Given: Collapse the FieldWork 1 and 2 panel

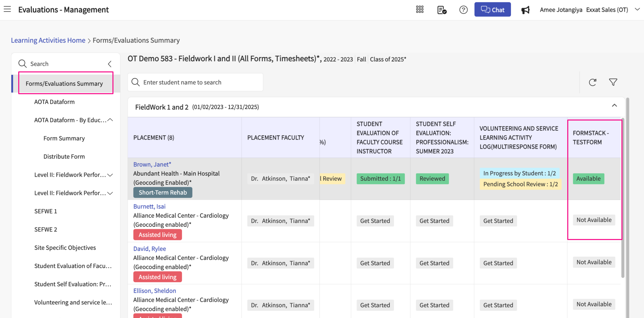Looking at the screenshot, I should (x=614, y=106).
